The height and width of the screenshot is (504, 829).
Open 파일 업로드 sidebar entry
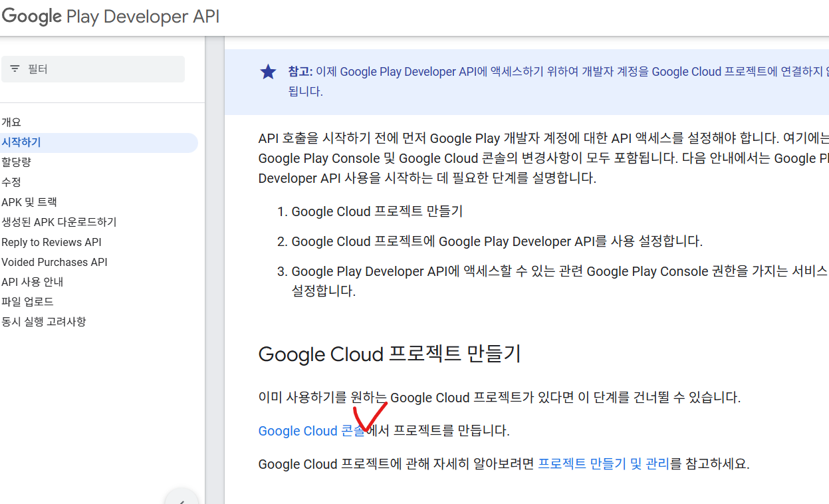click(27, 302)
